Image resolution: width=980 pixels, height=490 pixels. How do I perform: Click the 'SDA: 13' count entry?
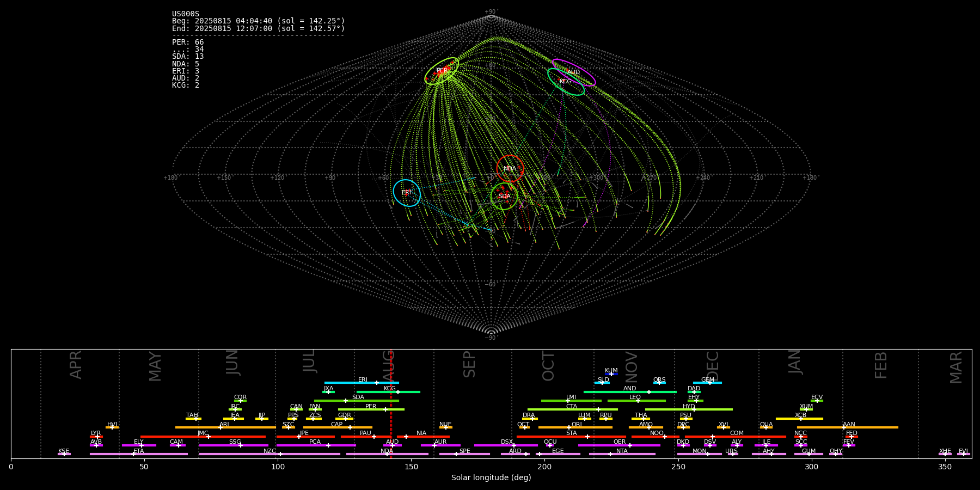pos(188,57)
